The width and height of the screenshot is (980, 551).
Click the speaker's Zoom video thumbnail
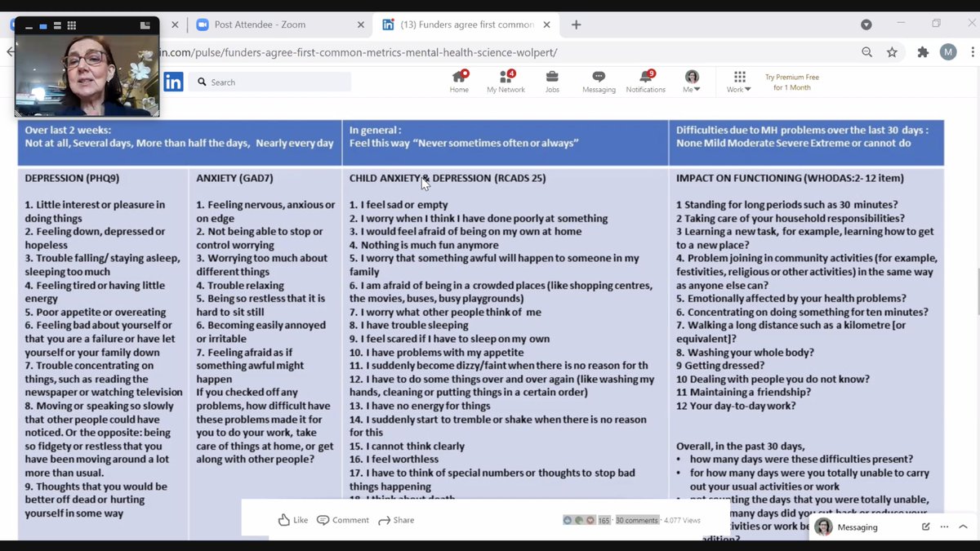(x=87, y=75)
